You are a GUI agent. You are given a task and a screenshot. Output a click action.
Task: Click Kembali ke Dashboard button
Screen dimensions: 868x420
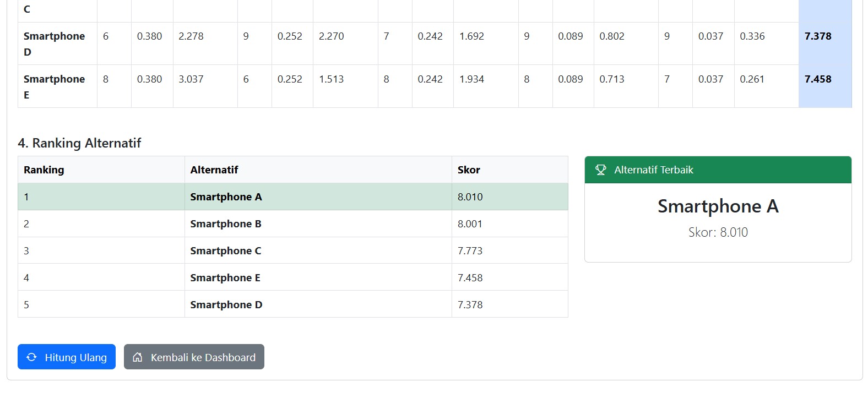click(x=194, y=357)
